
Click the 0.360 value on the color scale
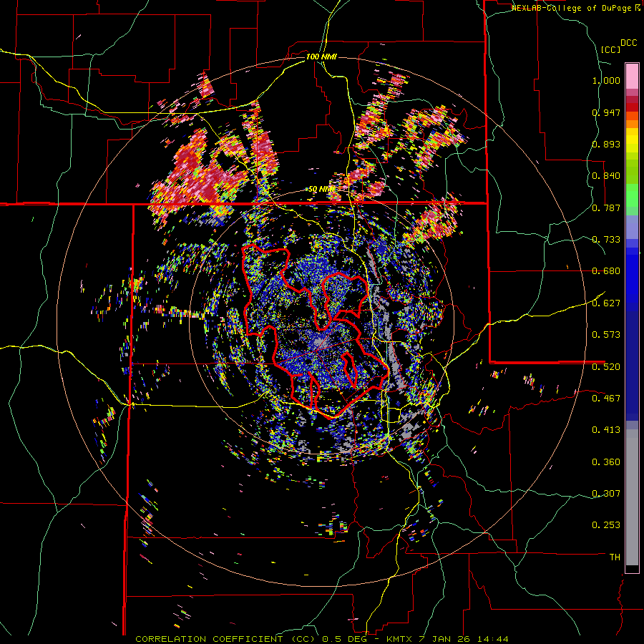click(x=606, y=462)
